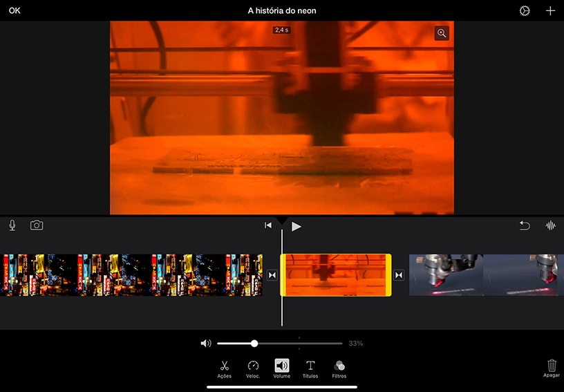Open project settings gear icon

[x=525, y=11]
